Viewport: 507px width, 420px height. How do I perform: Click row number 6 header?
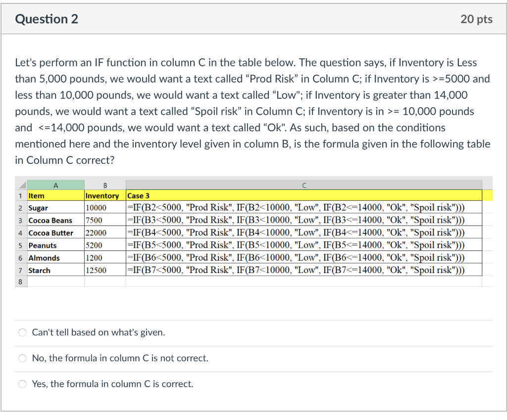pos(21,258)
